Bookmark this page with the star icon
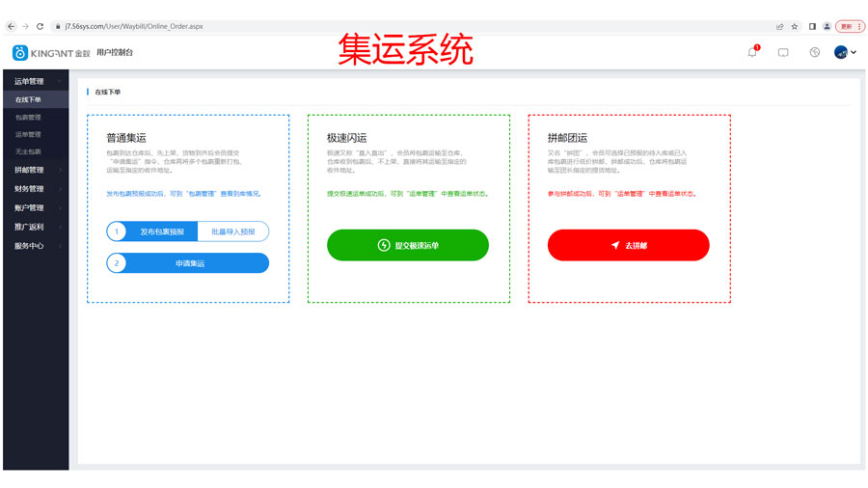 (x=795, y=26)
